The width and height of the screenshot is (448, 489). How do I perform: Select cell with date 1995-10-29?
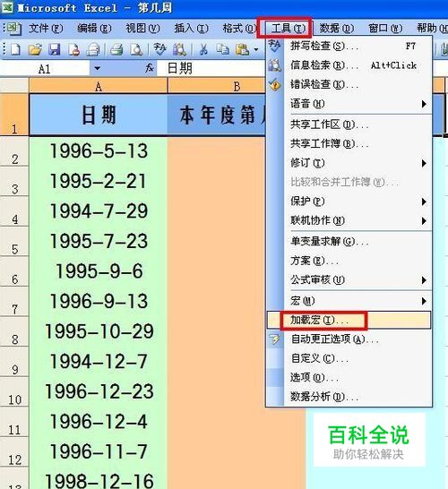pos(99,330)
